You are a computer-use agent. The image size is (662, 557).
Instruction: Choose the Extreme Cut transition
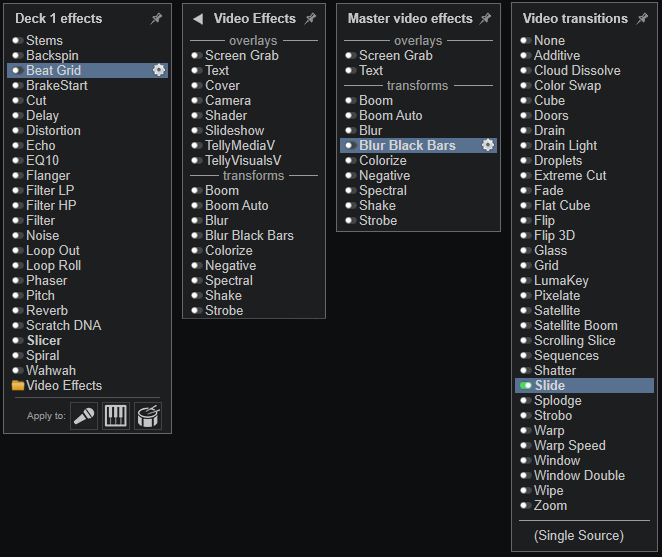click(570, 175)
